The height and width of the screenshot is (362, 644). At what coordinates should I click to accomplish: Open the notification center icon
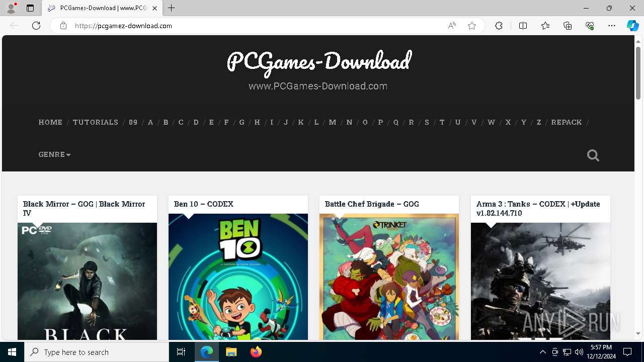[627, 352]
